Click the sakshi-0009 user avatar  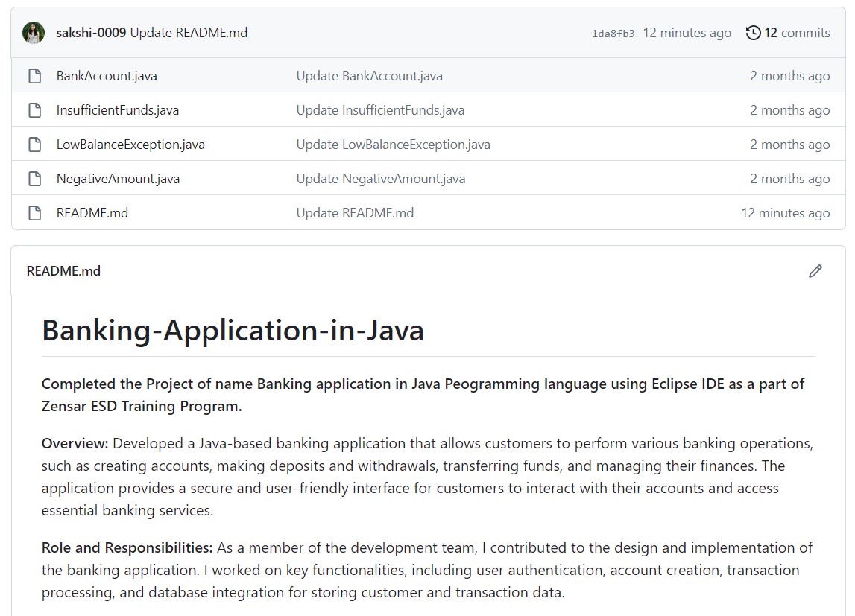click(x=34, y=33)
